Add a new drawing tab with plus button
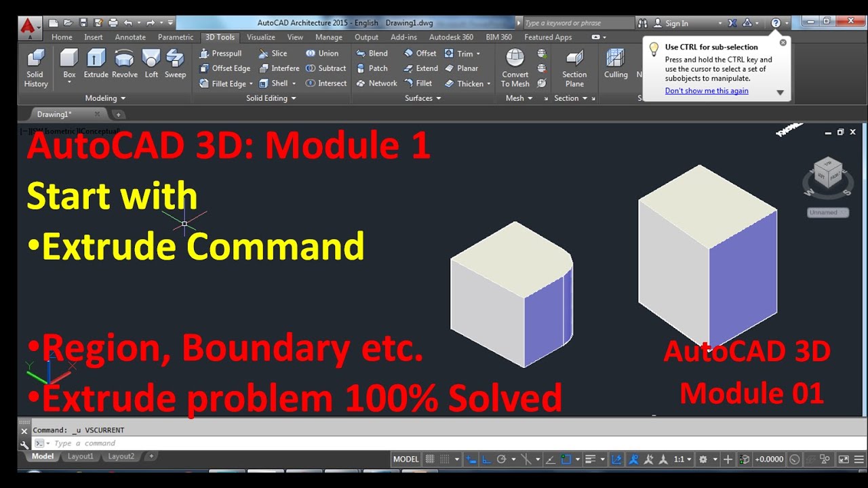The width and height of the screenshot is (868, 488). 117,115
